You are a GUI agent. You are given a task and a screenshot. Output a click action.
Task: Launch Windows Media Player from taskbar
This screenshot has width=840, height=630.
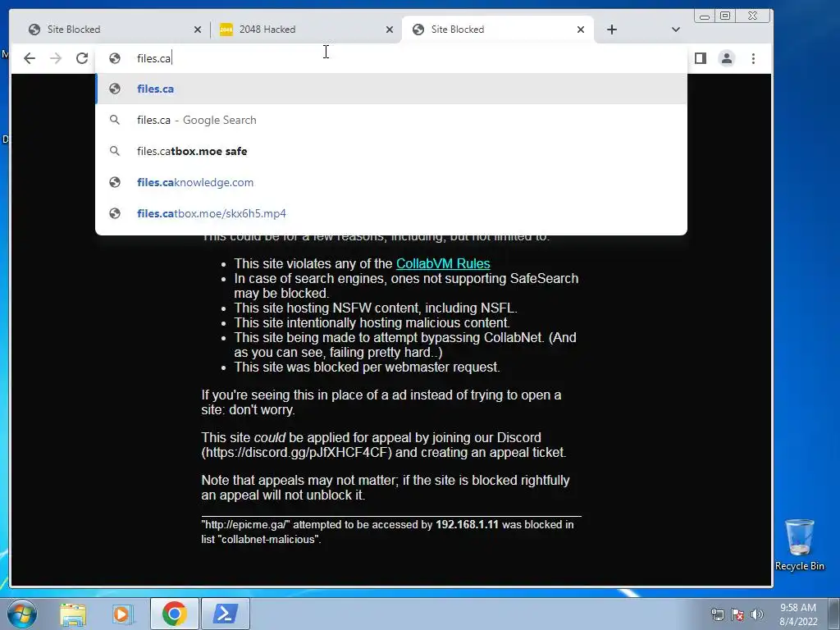click(x=122, y=614)
